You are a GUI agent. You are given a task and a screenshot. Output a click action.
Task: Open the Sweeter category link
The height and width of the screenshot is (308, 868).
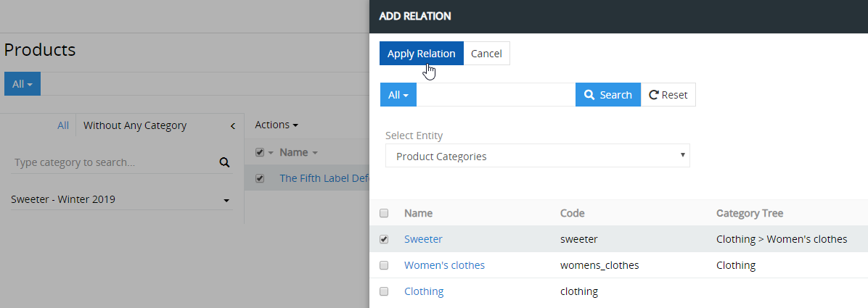pyautogui.click(x=423, y=239)
